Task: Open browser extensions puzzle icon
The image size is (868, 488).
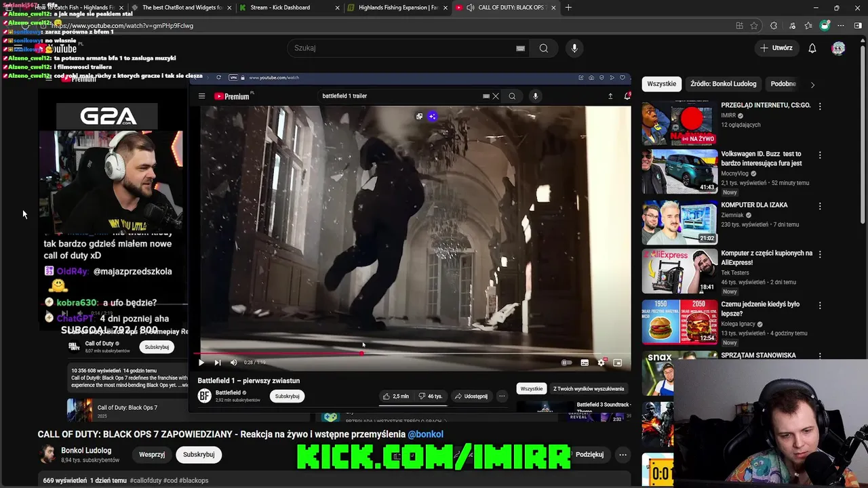Action: click(x=774, y=26)
